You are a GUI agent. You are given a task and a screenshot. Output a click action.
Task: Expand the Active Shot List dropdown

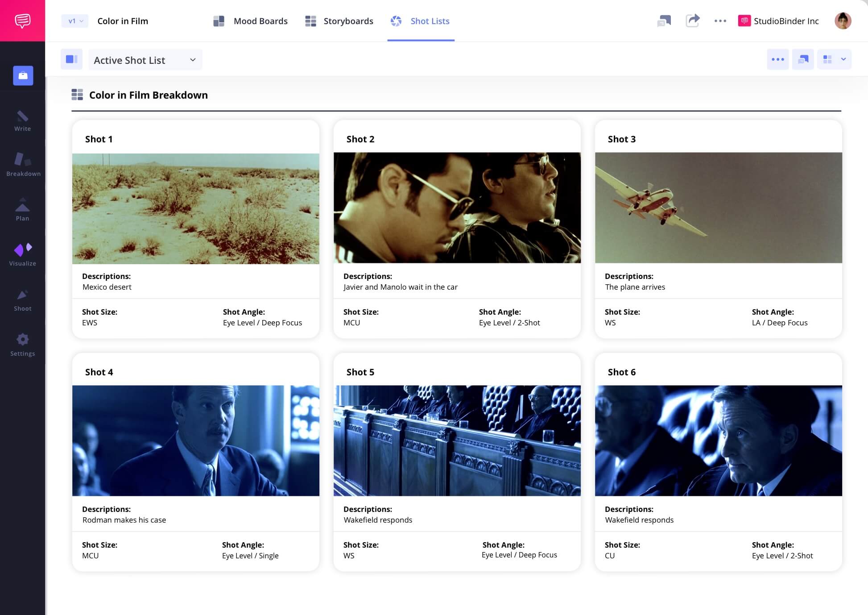145,59
